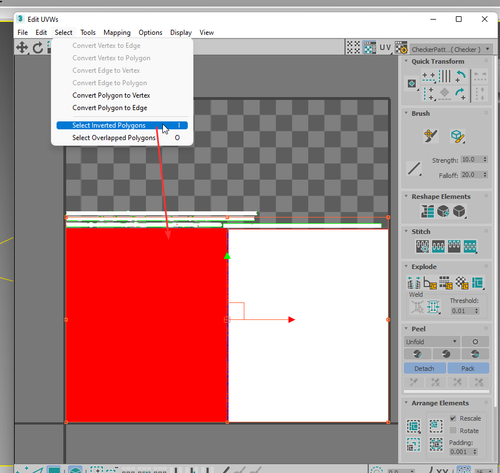500x473 pixels.
Task: Open the Unfold peel mode dropdown
Action: [431, 342]
